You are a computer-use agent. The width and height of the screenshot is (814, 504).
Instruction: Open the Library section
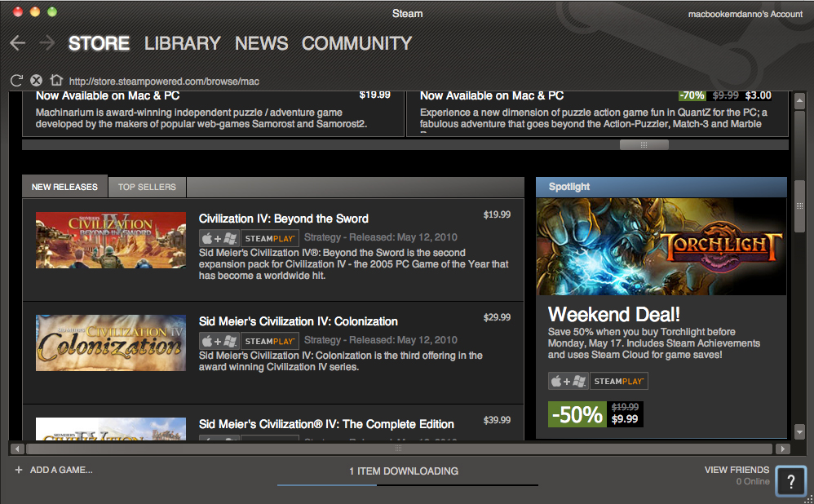[x=182, y=43]
